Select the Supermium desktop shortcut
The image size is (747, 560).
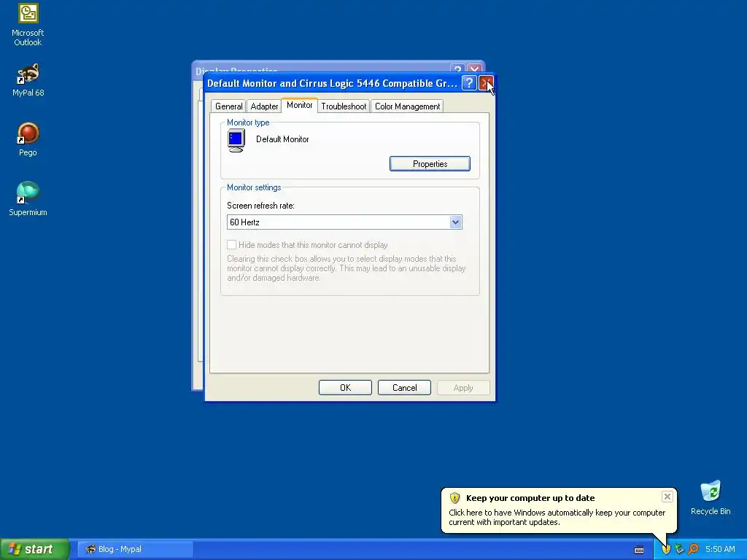[28, 199]
